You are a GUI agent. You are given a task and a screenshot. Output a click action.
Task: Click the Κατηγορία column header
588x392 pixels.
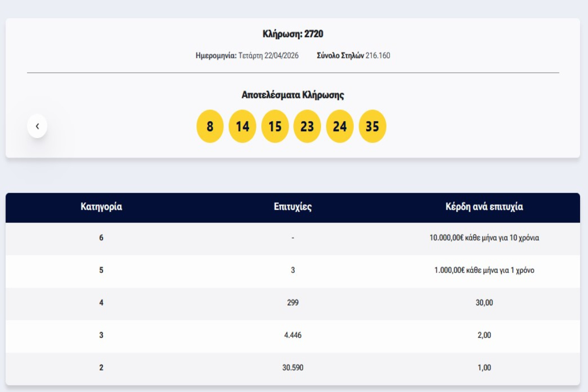coord(101,207)
